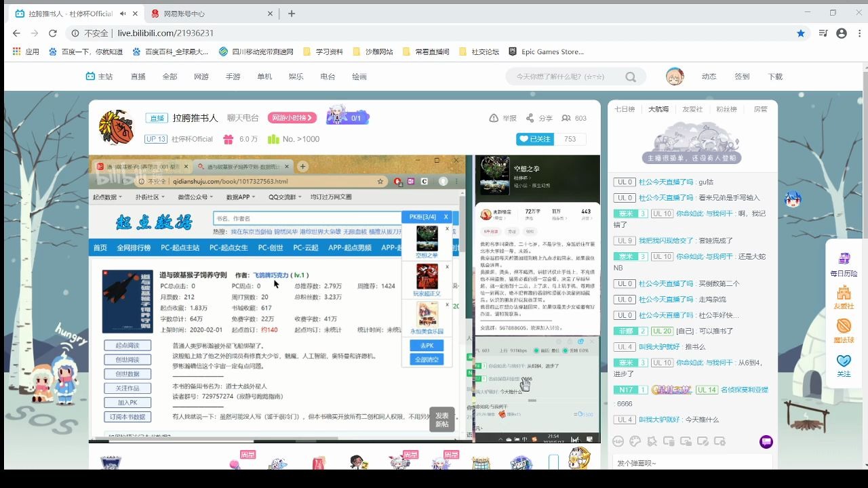
Task: Switch to the 房管 tab
Action: (x=761, y=109)
